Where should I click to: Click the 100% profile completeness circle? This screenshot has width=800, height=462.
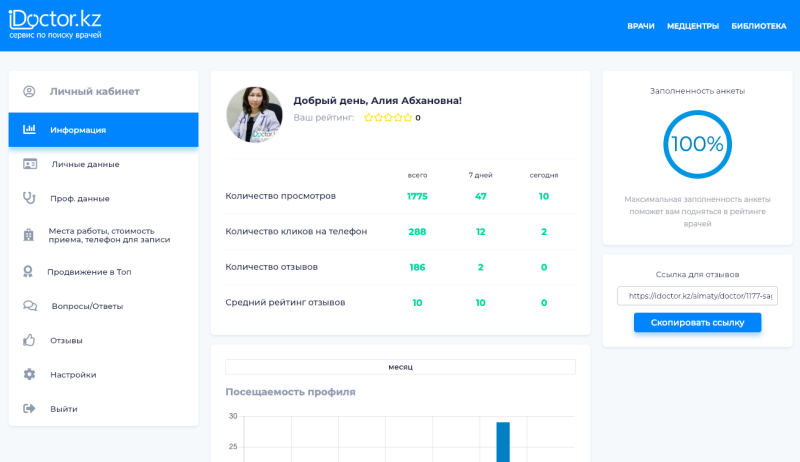coord(697,144)
